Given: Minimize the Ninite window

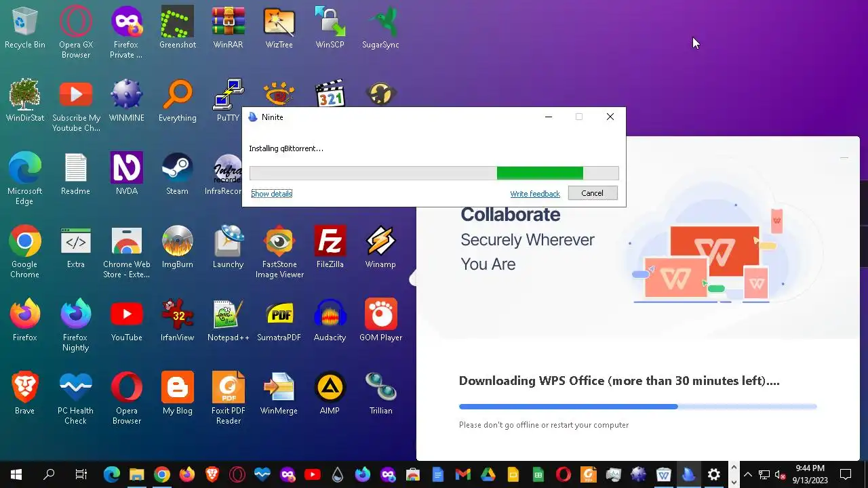Looking at the screenshot, I should (x=549, y=117).
